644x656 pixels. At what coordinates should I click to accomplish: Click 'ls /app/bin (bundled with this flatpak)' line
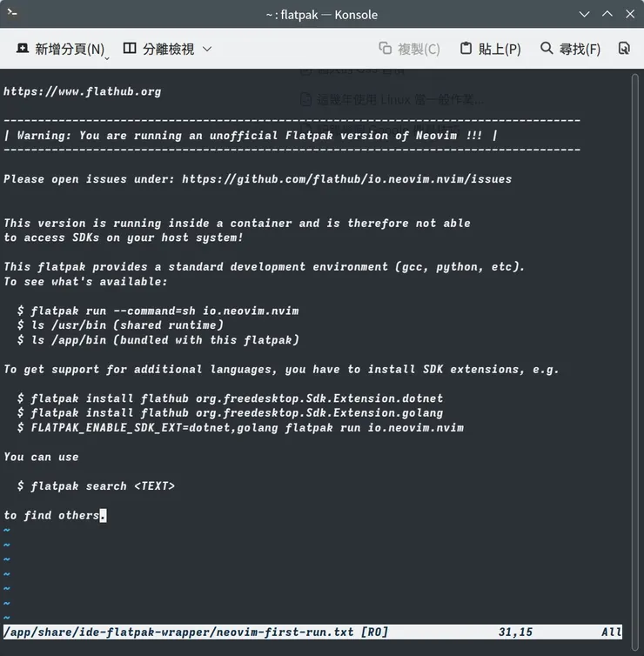click(x=158, y=339)
